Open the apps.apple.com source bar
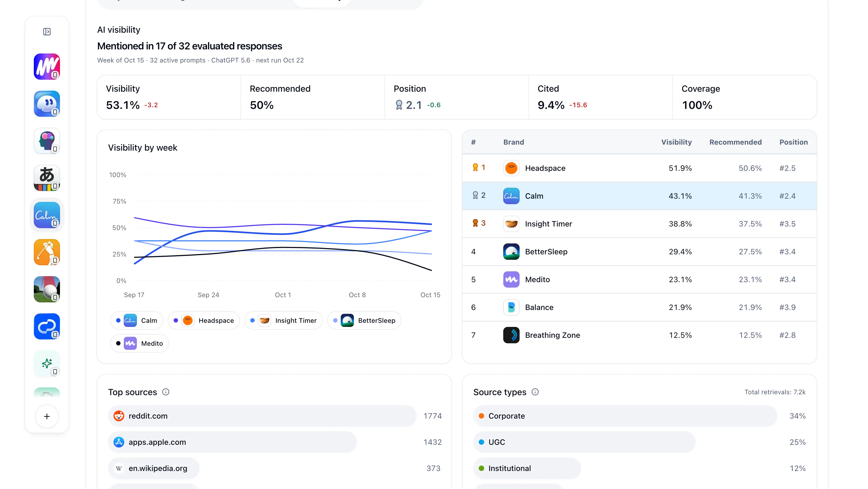The width and height of the screenshot is (868, 489). 233,442
